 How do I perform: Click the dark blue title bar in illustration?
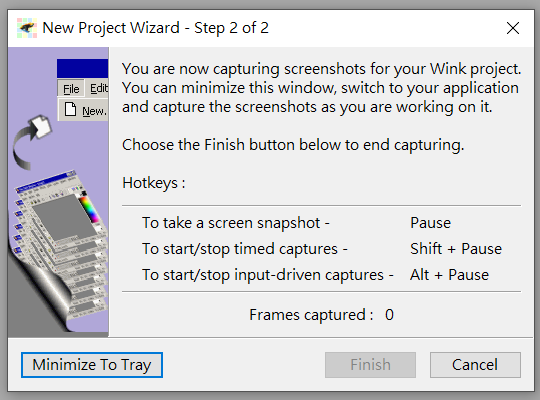point(82,68)
